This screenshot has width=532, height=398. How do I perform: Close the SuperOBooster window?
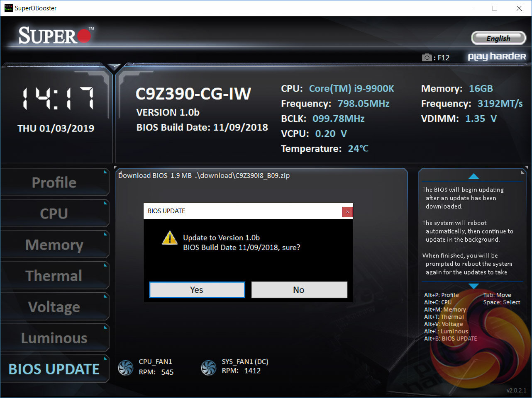pyautogui.click(x=519, y=8)
